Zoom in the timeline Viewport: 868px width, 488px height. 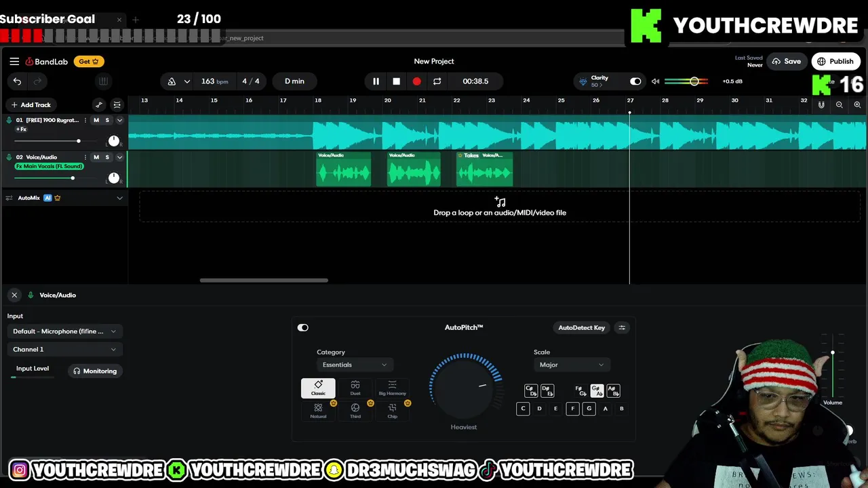click(857, 105)
